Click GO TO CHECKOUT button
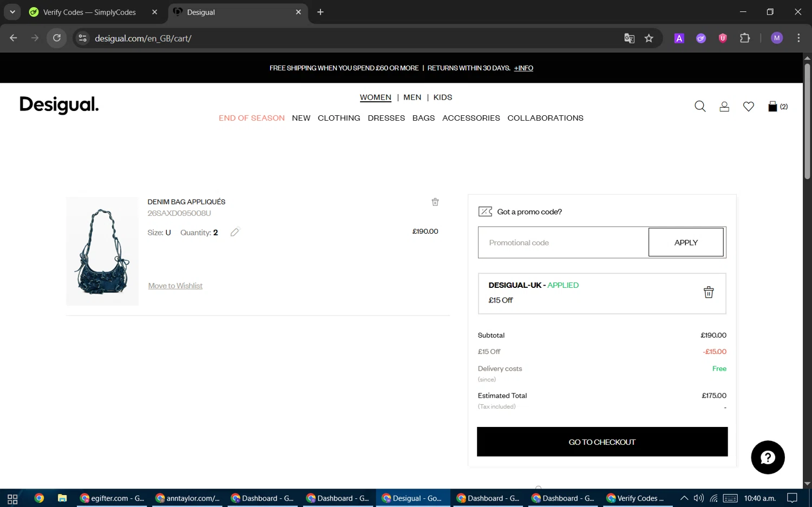812x507 pixels. pyautogui.click(x=602, y=442)
